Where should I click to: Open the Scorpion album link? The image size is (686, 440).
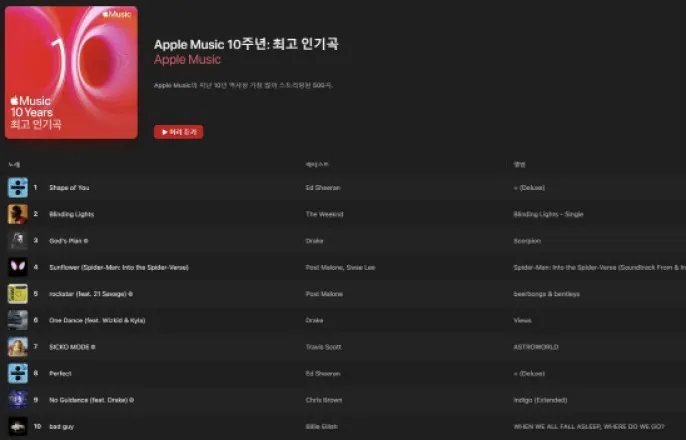coord(527,241)
